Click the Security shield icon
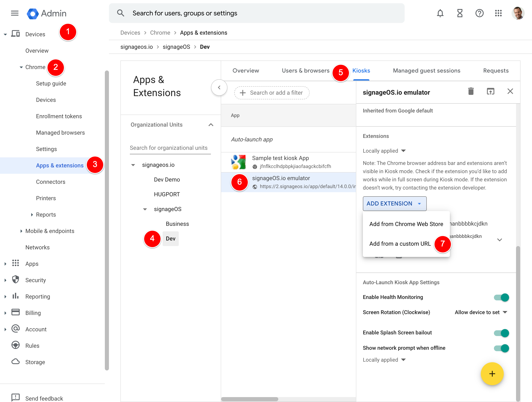This screenshot has height=402, width=532. point(16,280)
